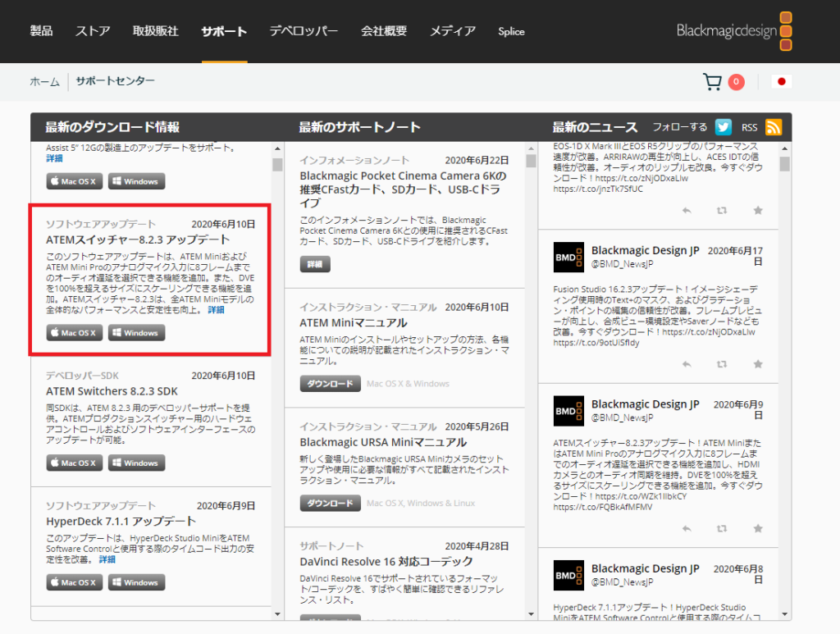840x634 pixels.
Task: Download ATEM Switcher 8.2.3 update for Mac OS X
Action: click(x=74, y=332)
